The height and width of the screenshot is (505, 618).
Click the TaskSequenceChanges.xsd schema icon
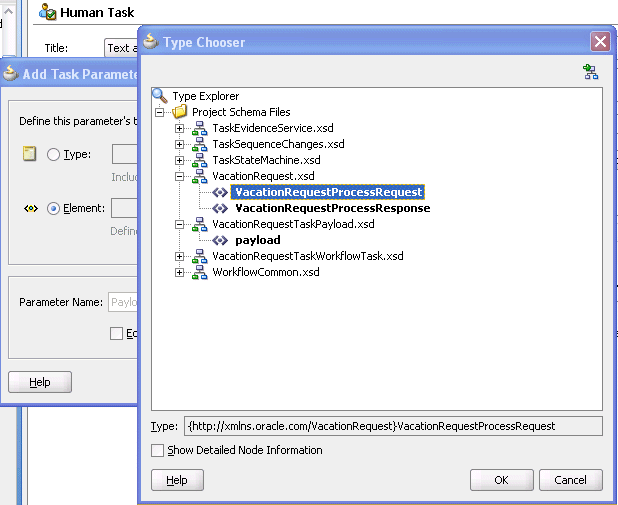point(199,144)
